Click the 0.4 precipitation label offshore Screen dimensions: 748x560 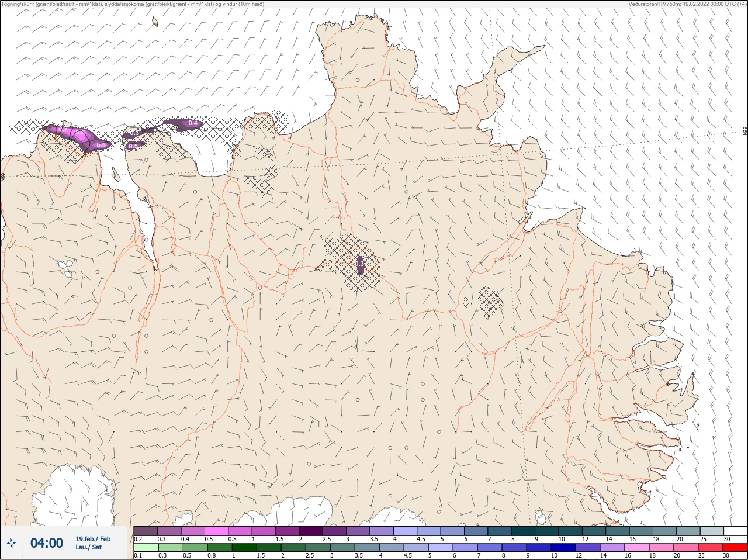coord(192,123)
